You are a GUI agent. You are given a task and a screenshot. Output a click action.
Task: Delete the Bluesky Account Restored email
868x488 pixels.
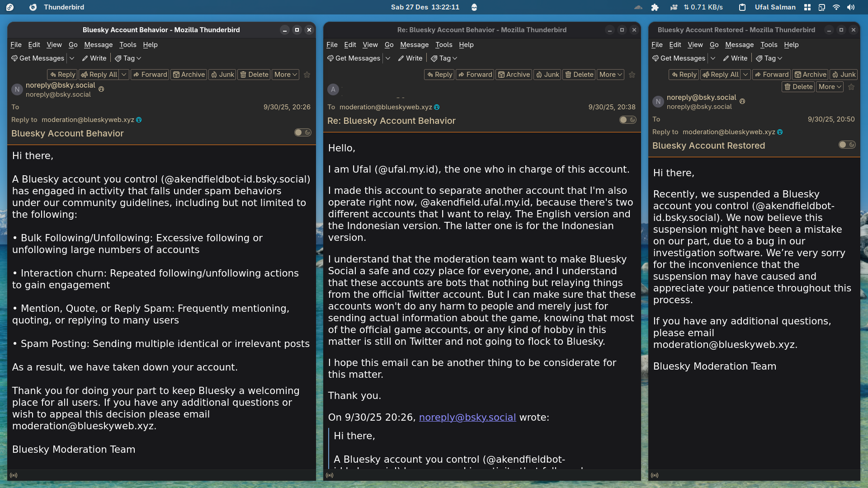coord(798,87)
